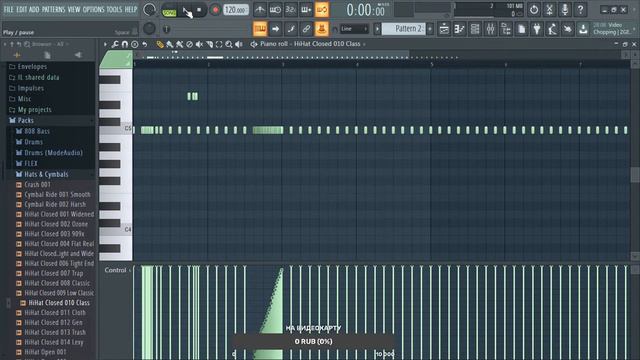Open the Line snap dropdown

[x=354, y=29]
